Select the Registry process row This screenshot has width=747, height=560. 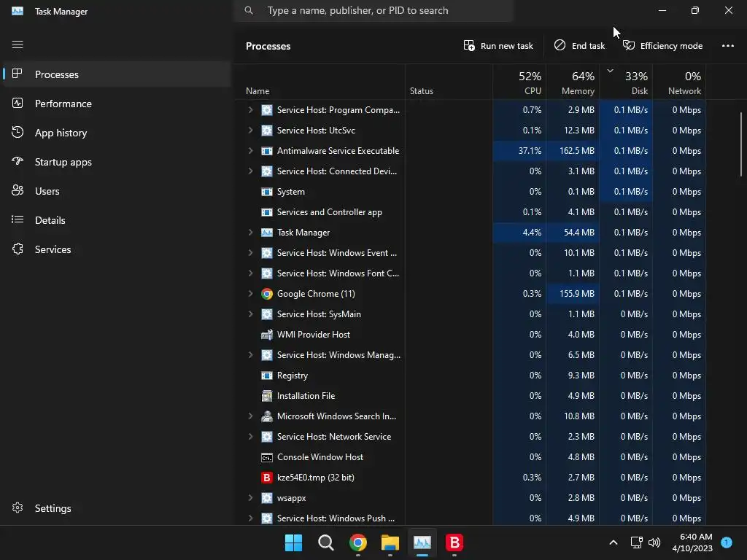471,376
